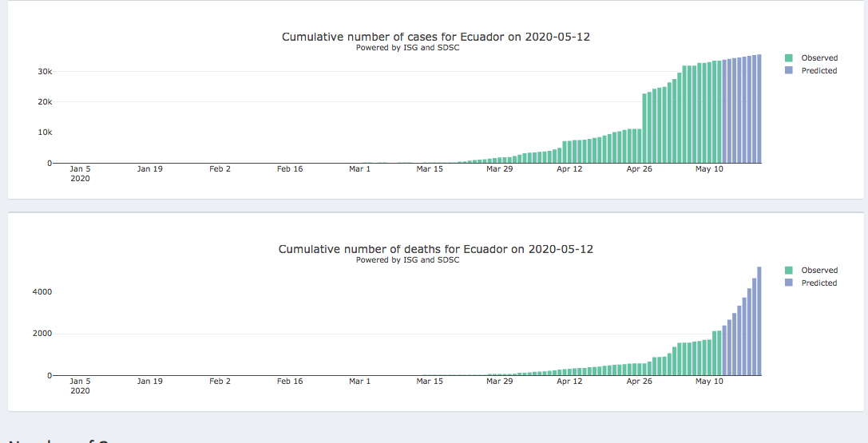Image resolution: width=868 pixels, height=443 pixels.
Task: Click the last predicted bar in cases chart
Action: pos(759,109)
